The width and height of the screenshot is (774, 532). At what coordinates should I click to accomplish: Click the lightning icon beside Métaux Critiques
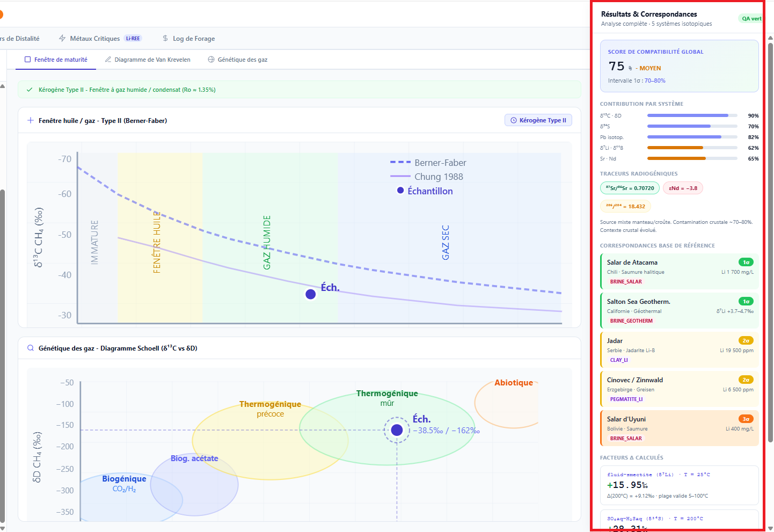coord(62,39)
